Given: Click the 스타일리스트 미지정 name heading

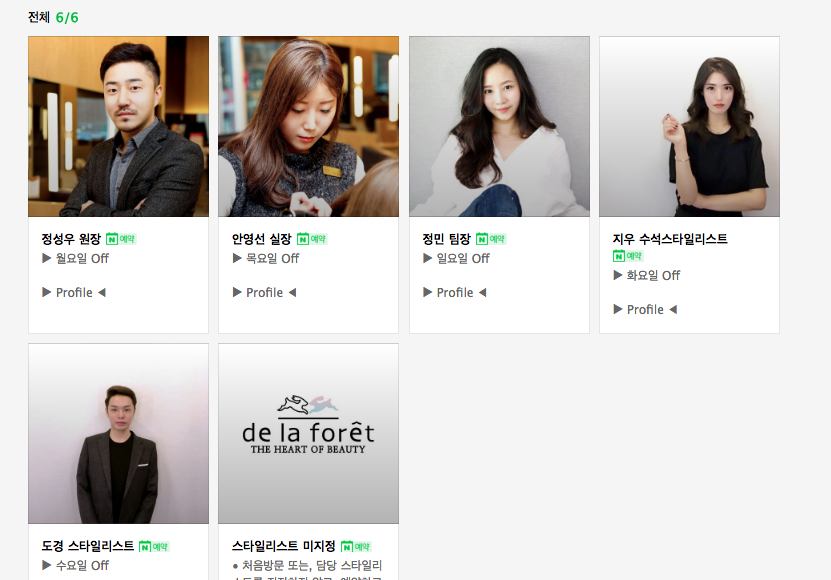Looking at the screenshot, I should pyautogui.click(x=284, y=546).
